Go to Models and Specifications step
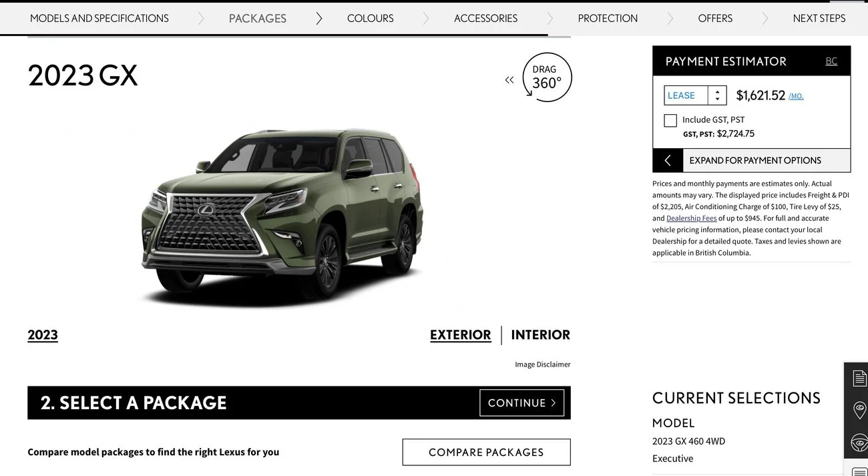Screen dimensions: 868x476 [x=99, y=19]
